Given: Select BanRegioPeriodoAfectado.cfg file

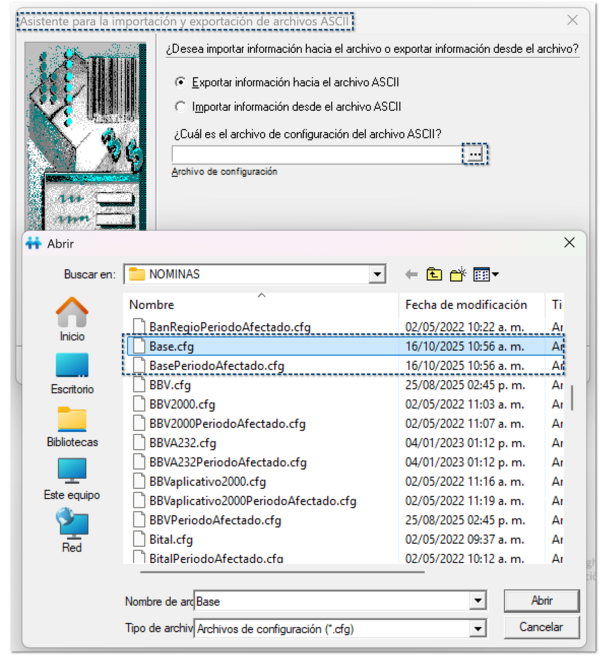Looking at the screenshot, I should click(230, 327).
